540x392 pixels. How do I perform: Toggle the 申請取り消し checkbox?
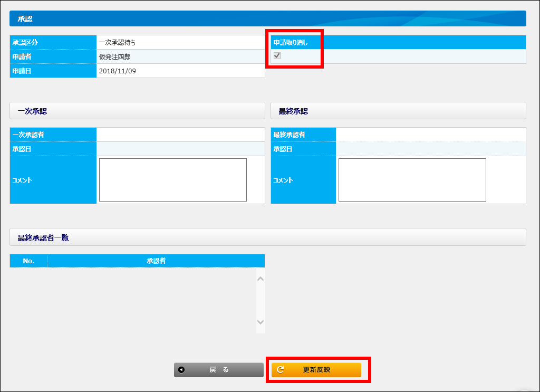(x=277, y=56)
